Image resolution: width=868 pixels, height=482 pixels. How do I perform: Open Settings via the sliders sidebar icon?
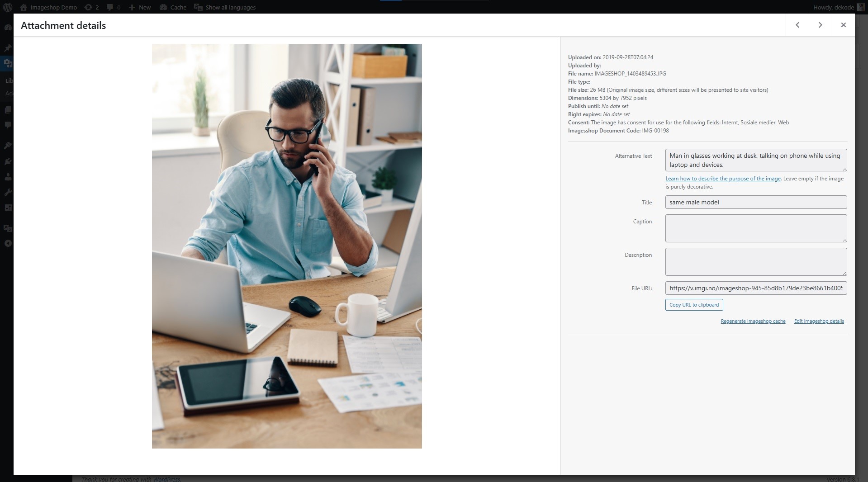click(x=8, y=208)
